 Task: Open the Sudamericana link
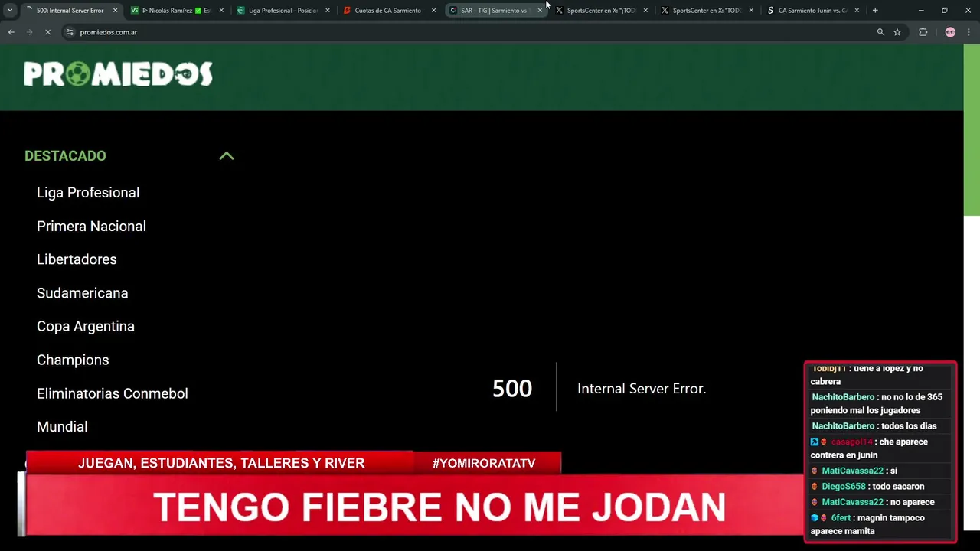click(83, 293)
